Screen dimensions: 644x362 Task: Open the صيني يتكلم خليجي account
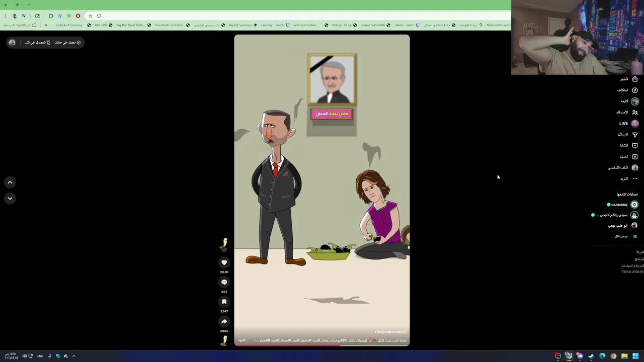click(614, 215)
